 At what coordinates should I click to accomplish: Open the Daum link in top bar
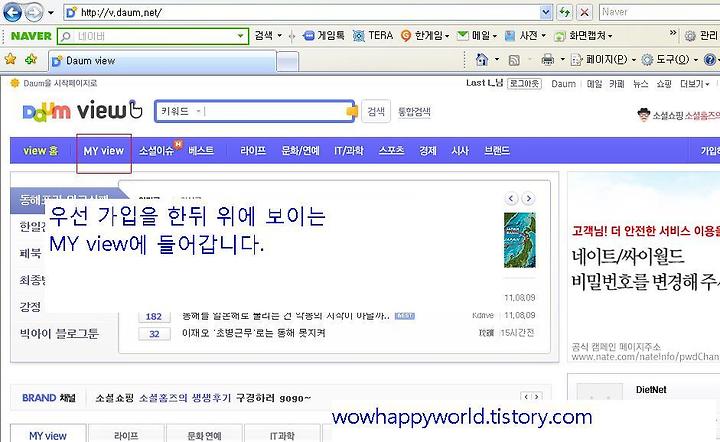563,84
